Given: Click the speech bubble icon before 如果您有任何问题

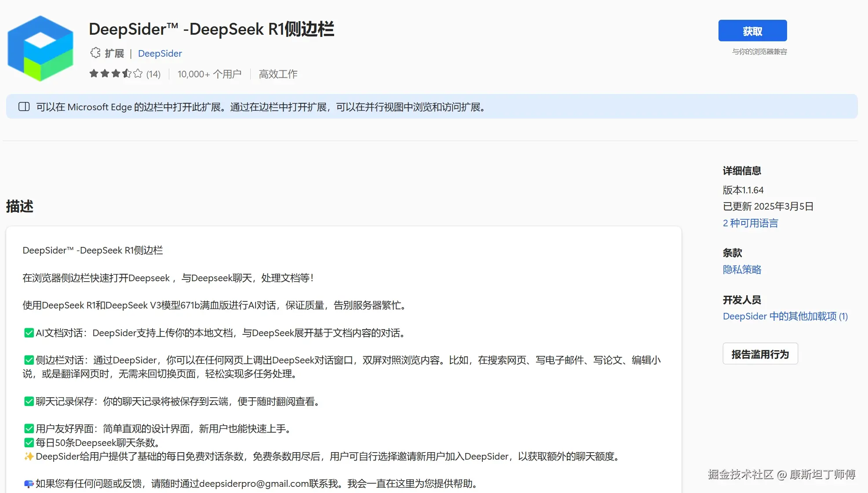Looking at the screenshot, I should 28,483.
